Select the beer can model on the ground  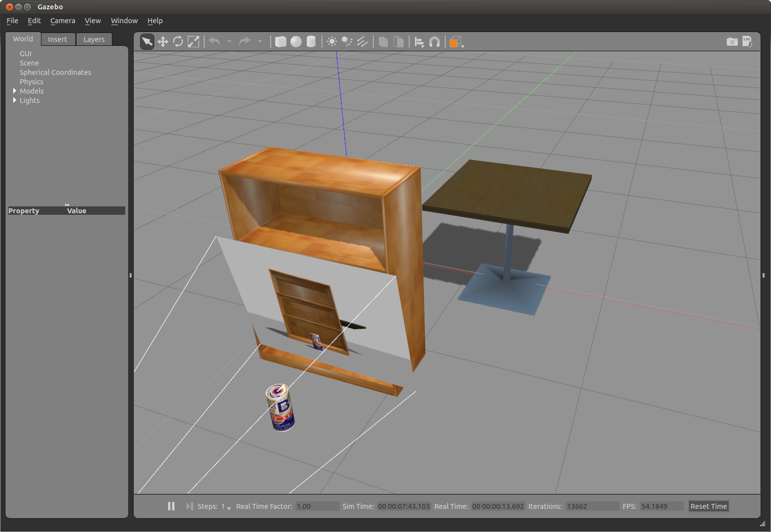pyautogui.click(x=280, y=408)
